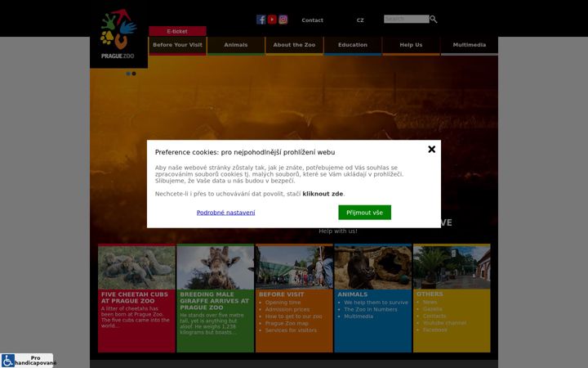Screen dimensions: 588x368
Task: Click the wheelchair accessibility icon
Action: coord(8,361)
